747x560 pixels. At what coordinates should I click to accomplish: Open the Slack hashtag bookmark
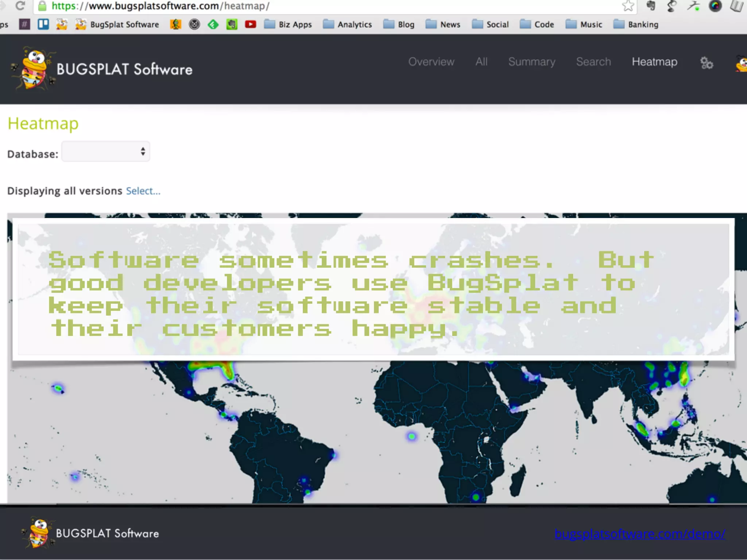[x=24, y=24]
